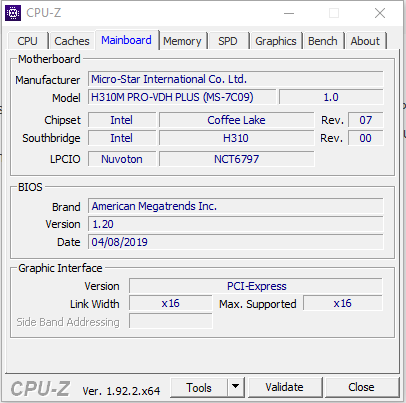The height and width of the screenshot is (403, 406).
Task: Go to the SPD tab
Action: pos(228,41)
